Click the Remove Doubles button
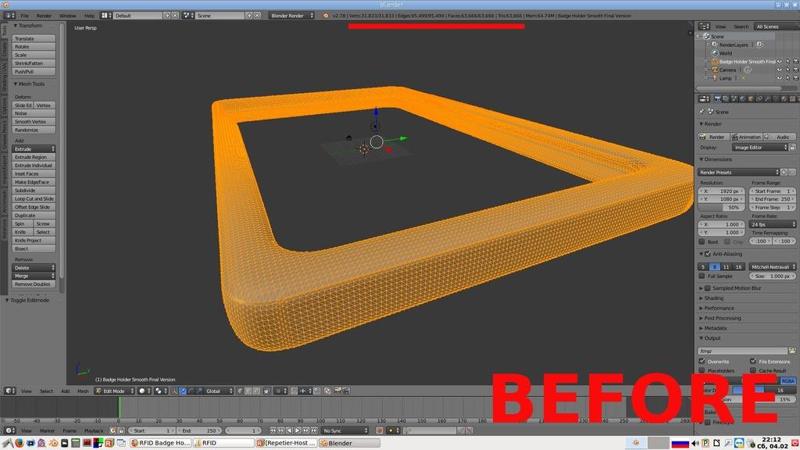This screenshot has width=800, height=450. [x=34, y=284]
